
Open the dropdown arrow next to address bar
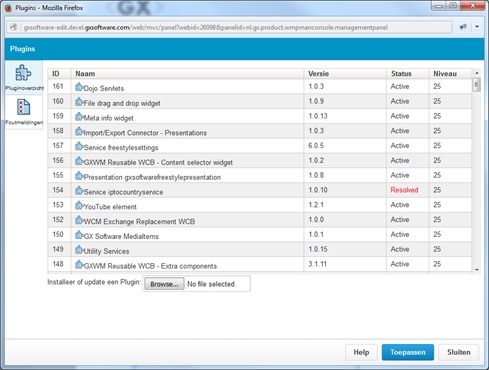click(x=477, y=27)
